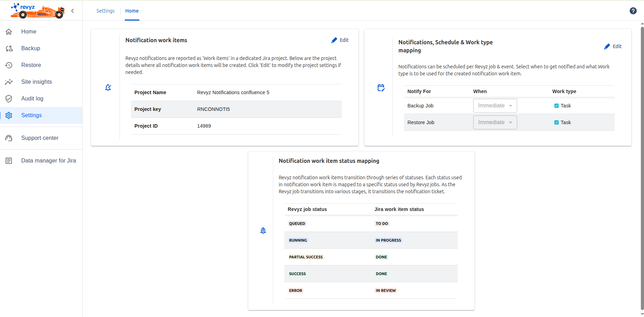The height and width of the screenshot is (317, 644).
Task: Edit the Notifications Schedule mapping section
Action: (613, 46)
